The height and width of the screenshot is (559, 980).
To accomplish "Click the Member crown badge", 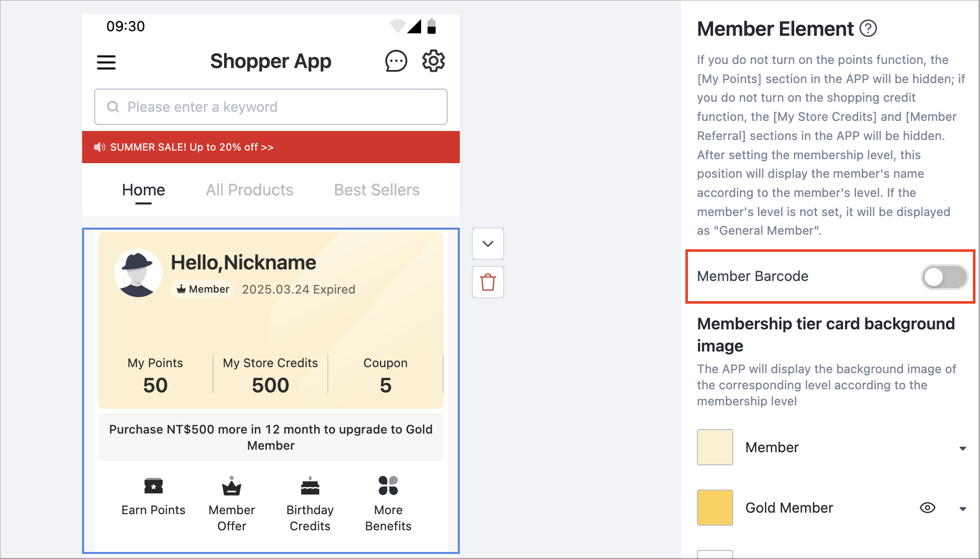I will pyautogui.click(x=202, y=289).
